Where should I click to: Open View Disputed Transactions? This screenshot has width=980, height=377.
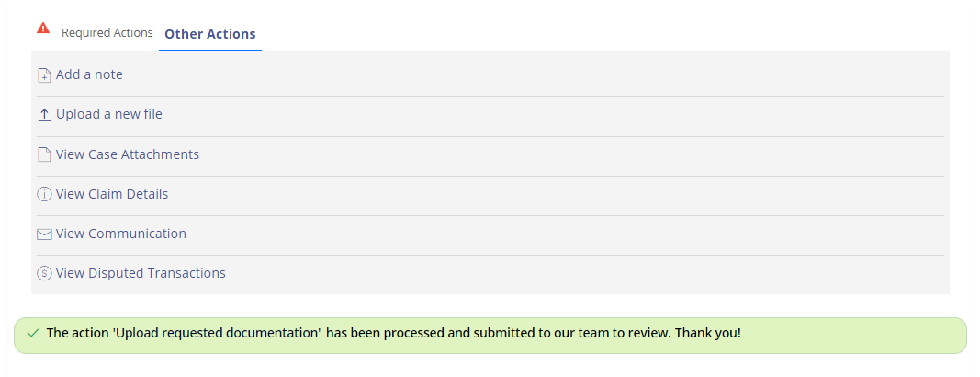tap(141, 273)
